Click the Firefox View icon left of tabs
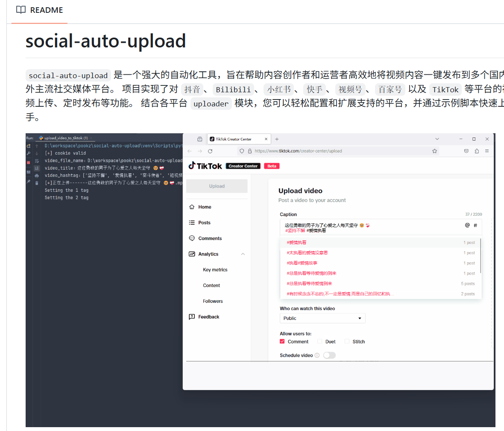The width and height of the screenshot is (504, 431). [x=200, y=139]
